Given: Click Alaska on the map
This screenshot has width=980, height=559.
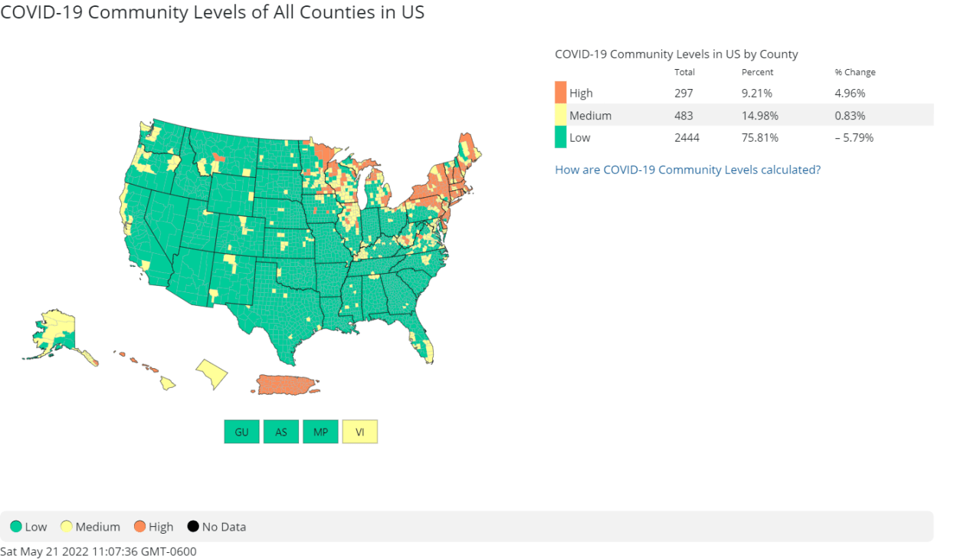Looking at the screenshot, I should [x=57, y=330].
